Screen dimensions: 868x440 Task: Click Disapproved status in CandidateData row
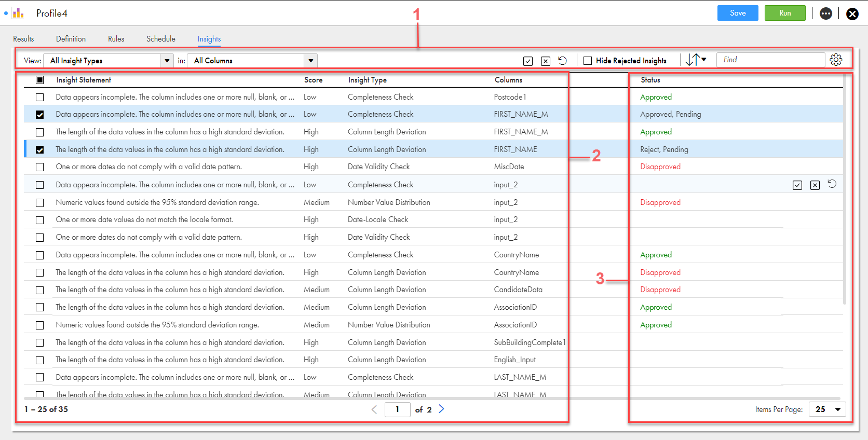point(660,290)
